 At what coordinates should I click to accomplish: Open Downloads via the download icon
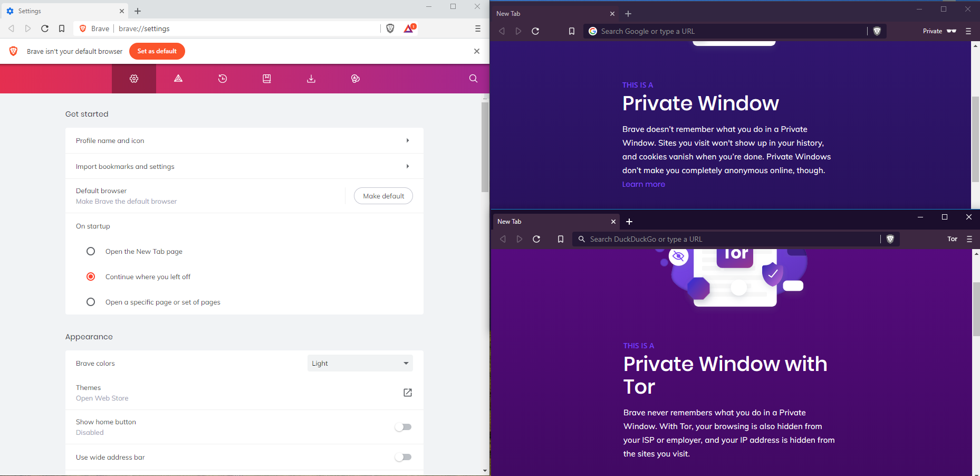[311, 79]
